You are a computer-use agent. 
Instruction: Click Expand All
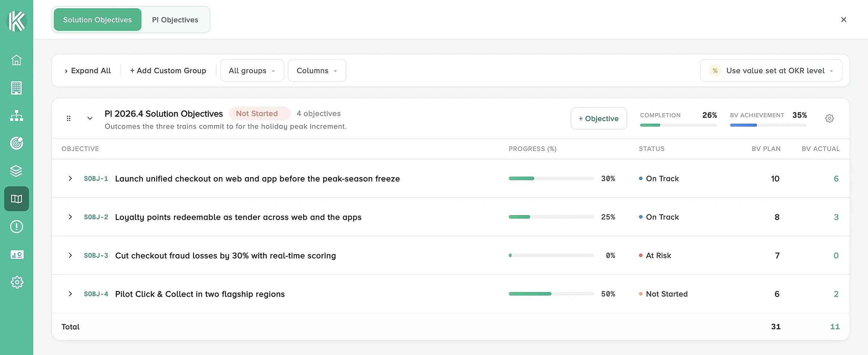pos(88,70)
